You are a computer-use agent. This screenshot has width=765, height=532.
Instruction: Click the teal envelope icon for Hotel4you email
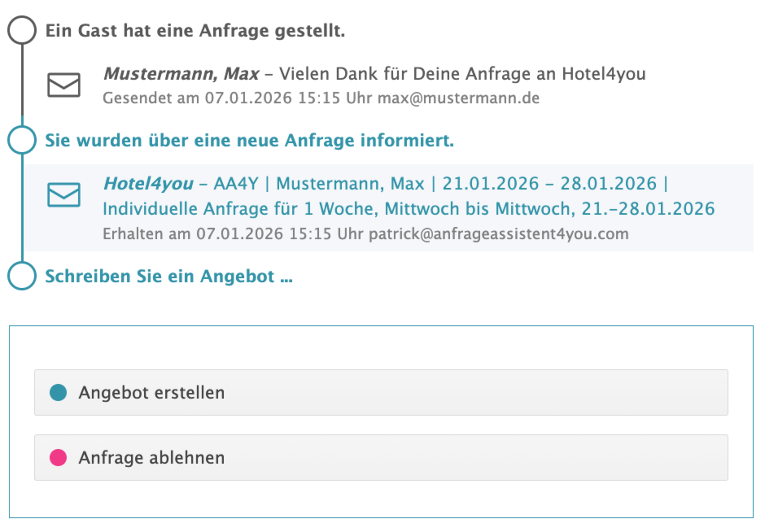click(x=63, y=195)
